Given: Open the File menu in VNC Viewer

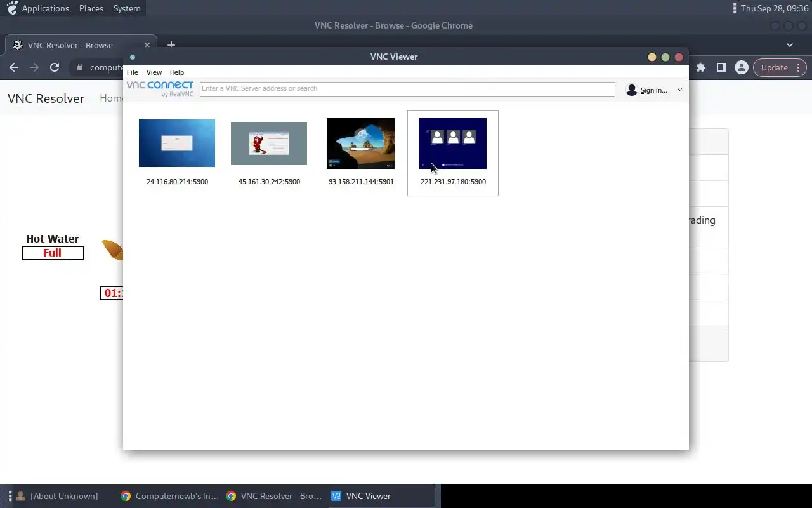Looking at the screenshot, I should click(x=132, y=72).
